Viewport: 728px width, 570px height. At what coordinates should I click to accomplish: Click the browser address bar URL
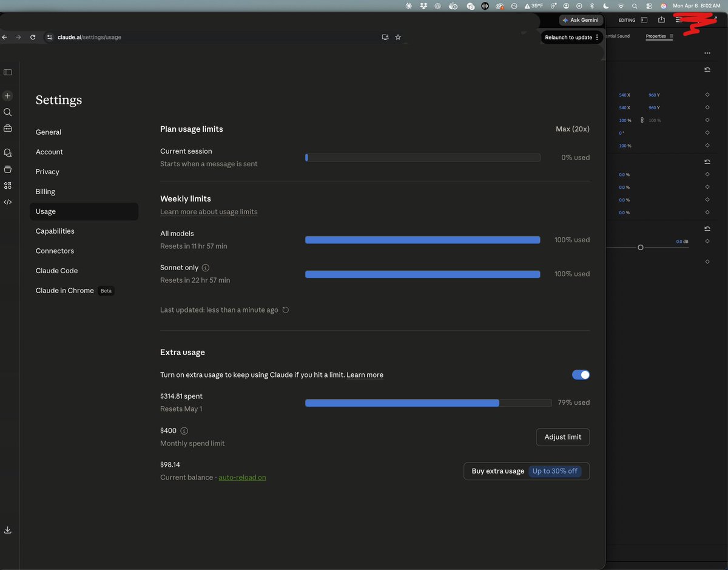point(89,37)
